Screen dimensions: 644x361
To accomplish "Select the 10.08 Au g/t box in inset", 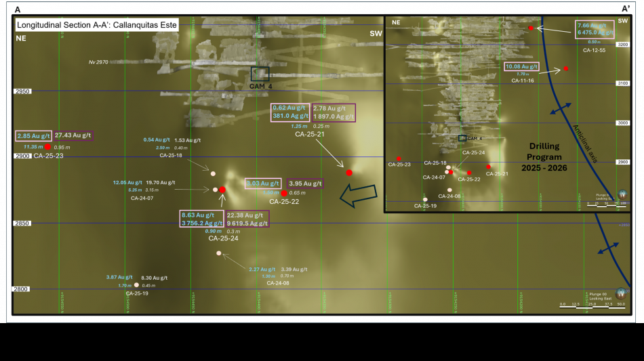I will [521, 67].
